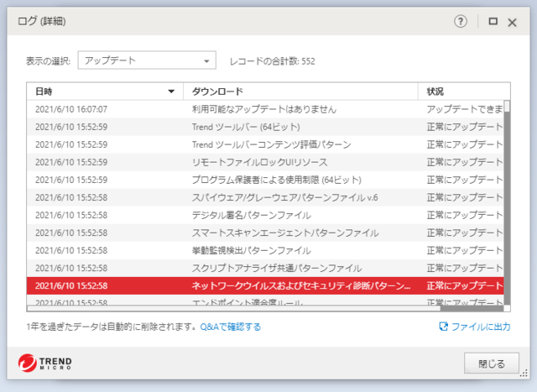Viewport: 537px width, 392px height.
Task: Open the 表示の選択 アップデート dropdown
Action: tap(147, 60)
